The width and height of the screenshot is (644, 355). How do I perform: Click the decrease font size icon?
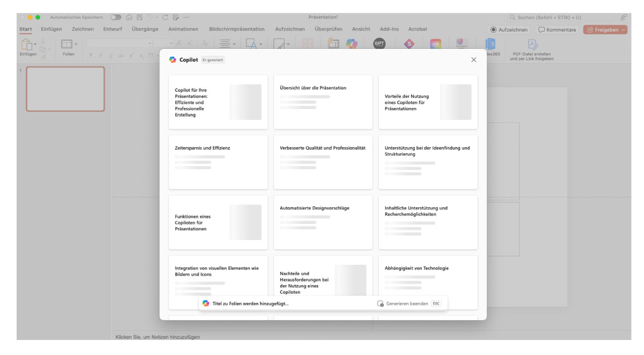(189, 43)
